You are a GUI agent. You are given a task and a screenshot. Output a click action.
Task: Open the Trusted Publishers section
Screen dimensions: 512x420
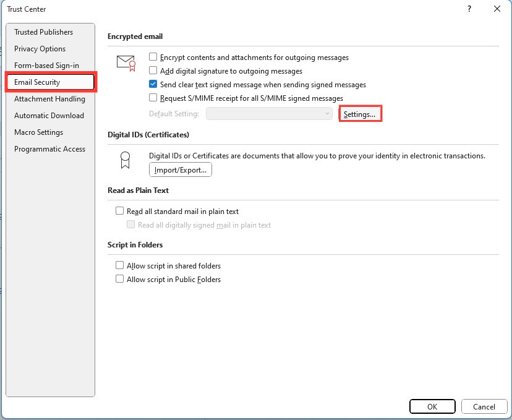(x=43, y=32)
